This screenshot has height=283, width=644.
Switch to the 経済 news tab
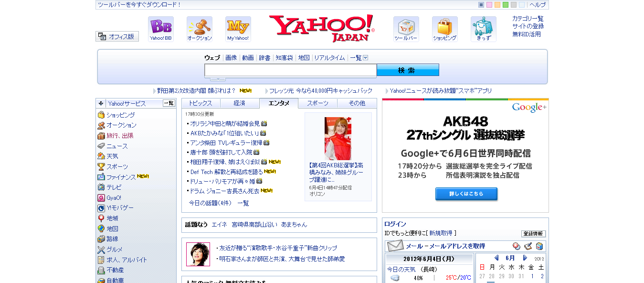pyautogui.click(x=240, y=103)
